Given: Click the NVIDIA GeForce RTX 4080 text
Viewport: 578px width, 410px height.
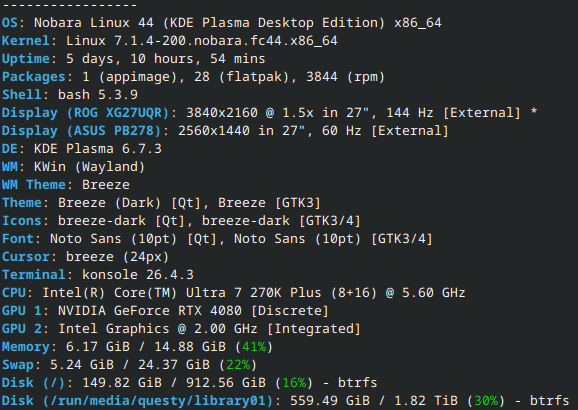Looking at the screenshot, I should point(150,311).
